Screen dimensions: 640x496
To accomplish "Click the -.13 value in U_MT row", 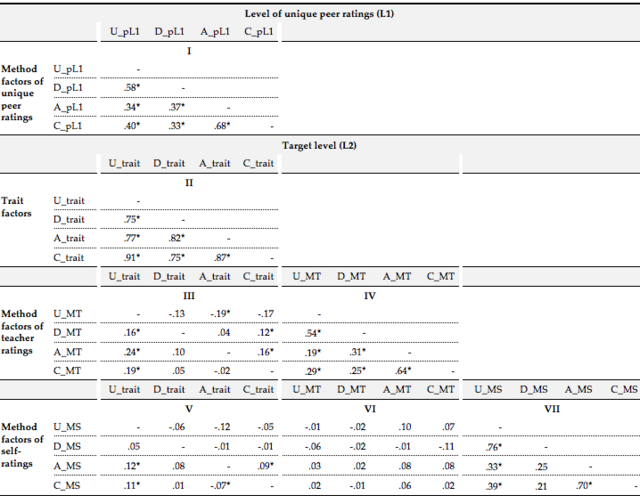I will [177, 314].
